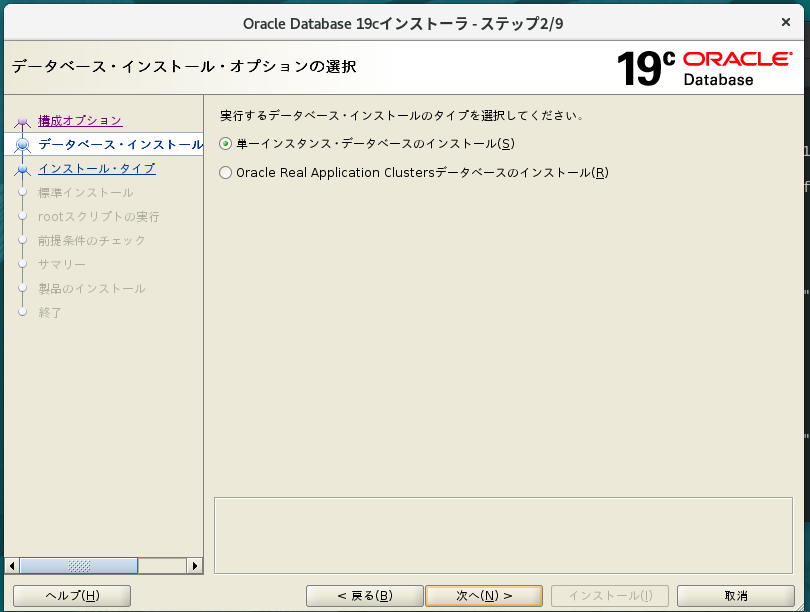810x612 pixels.
Task: Click the サマリー step label
Action: [62, 264]
